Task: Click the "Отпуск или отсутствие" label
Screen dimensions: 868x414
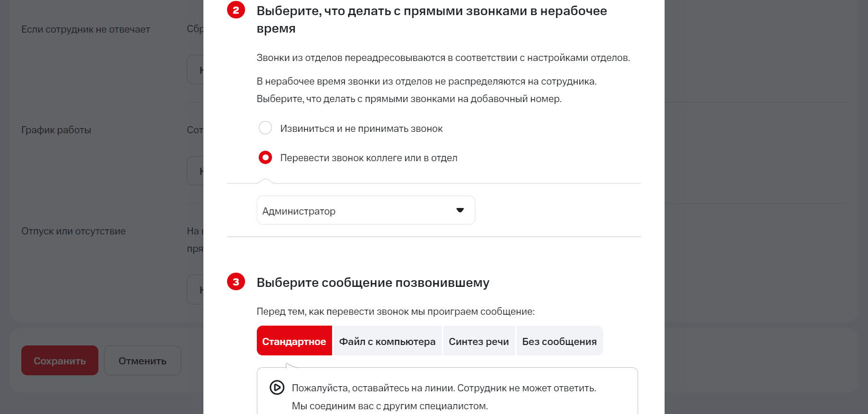Action: tap(73, 231)
